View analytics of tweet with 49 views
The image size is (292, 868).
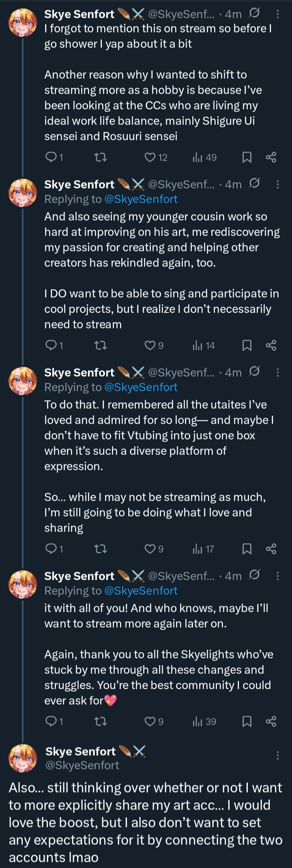click(x=204, y=157)
